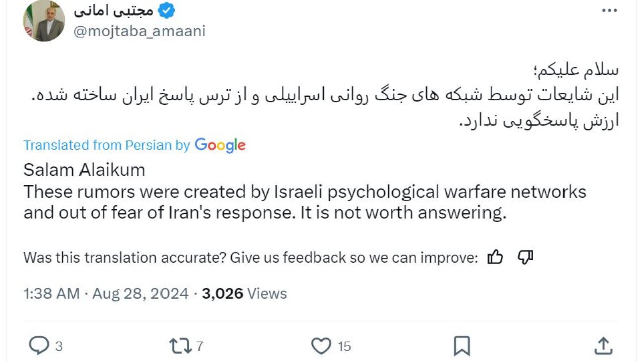This screenshot has width=644, height=362.
Task: Open the share tweet icon
Action: coord(603,346)
